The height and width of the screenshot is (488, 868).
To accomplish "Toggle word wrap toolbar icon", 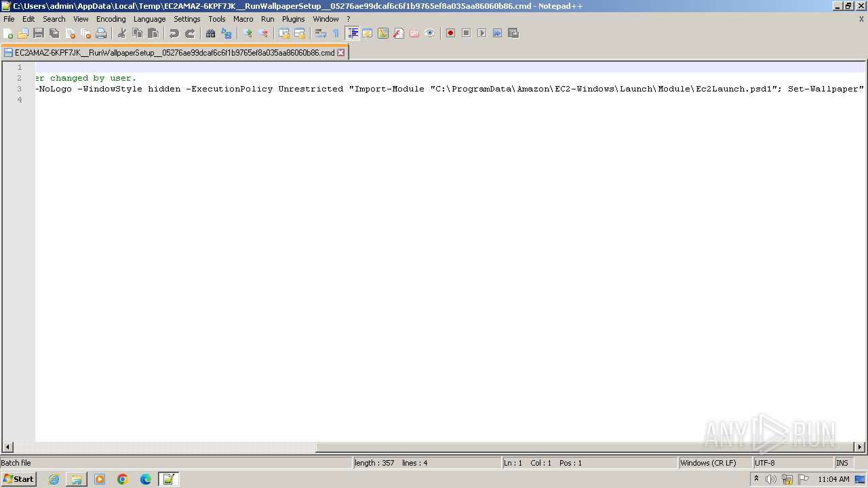I will click(321, 33).
